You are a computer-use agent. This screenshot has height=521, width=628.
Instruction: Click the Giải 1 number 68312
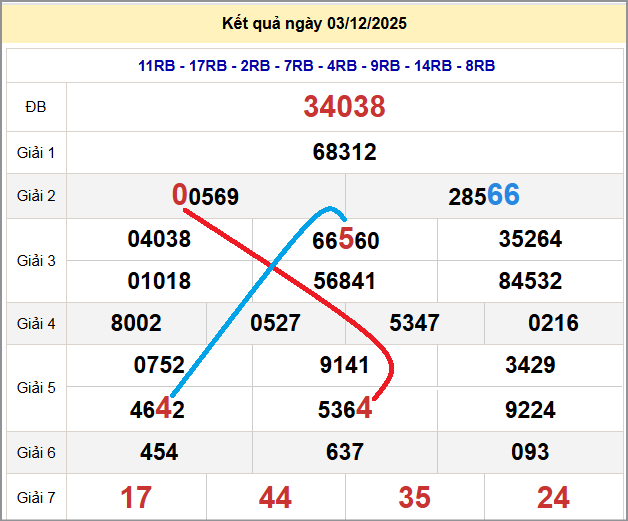[344, 152]
